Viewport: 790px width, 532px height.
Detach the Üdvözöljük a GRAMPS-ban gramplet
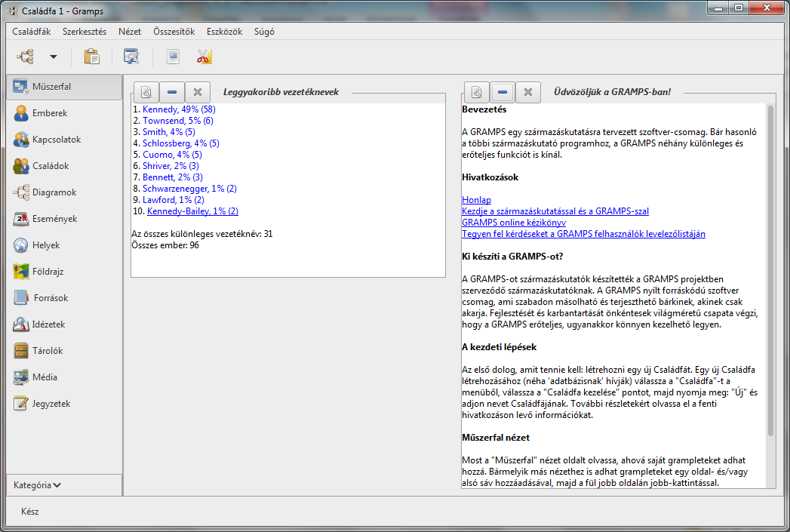tap(477, 92)
